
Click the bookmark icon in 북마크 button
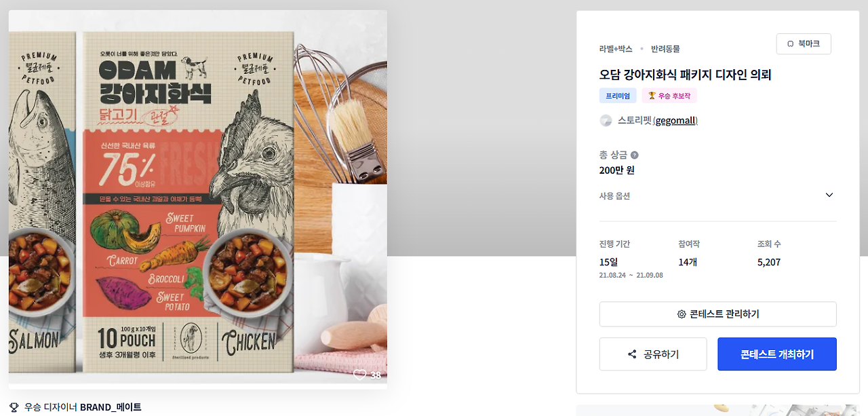(791, 44)
